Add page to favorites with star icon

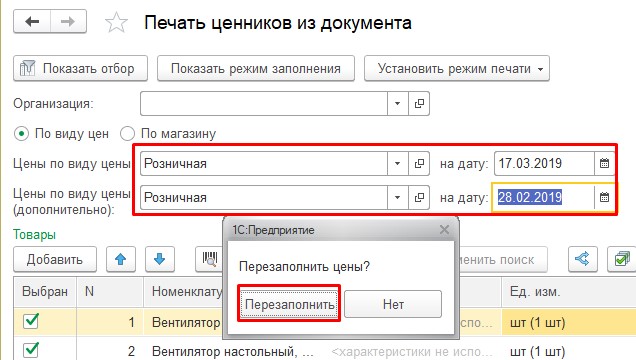coord(116,22)
